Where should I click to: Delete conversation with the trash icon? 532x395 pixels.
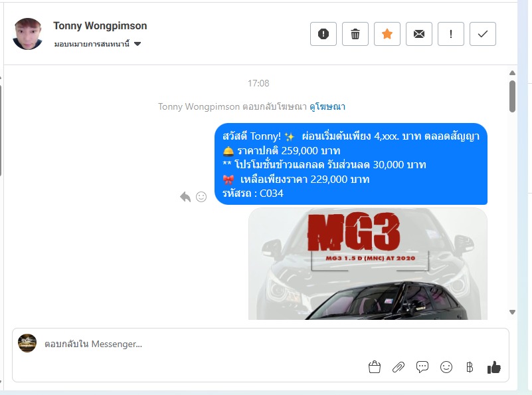[355, 34]
